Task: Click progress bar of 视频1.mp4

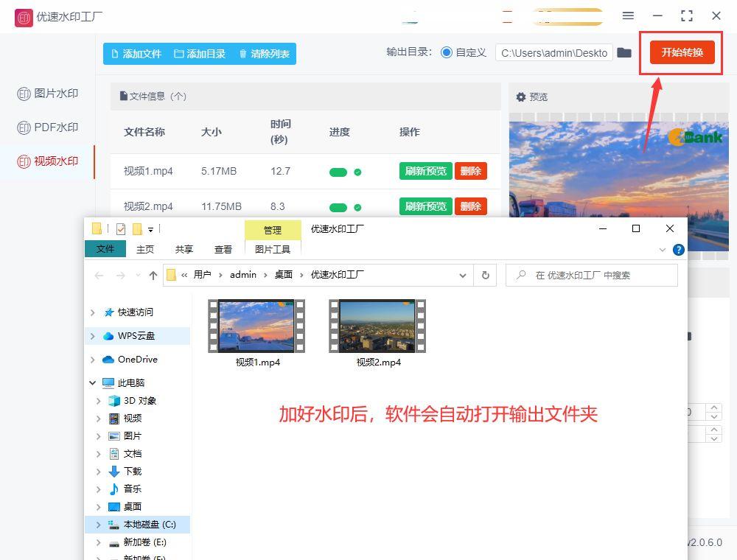Action: coord(338,172)
